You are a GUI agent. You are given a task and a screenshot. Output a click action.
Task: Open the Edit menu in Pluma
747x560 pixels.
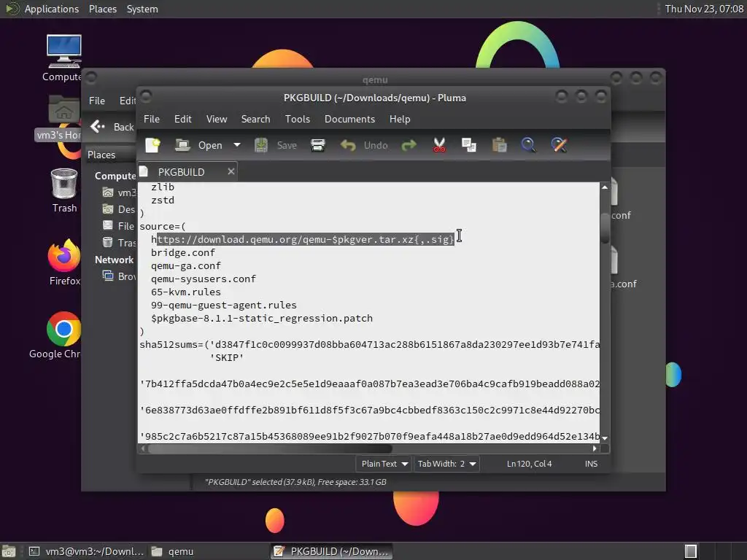182,119
